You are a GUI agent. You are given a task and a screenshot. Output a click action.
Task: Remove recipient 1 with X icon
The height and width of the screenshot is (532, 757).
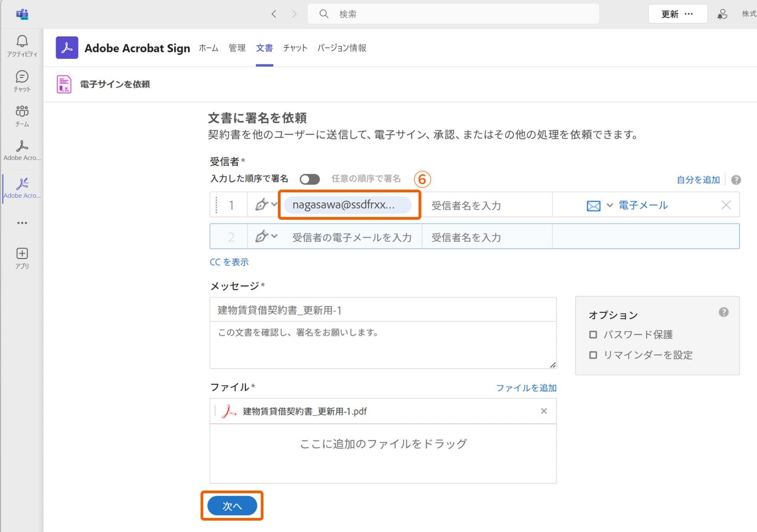coord(726,205)
